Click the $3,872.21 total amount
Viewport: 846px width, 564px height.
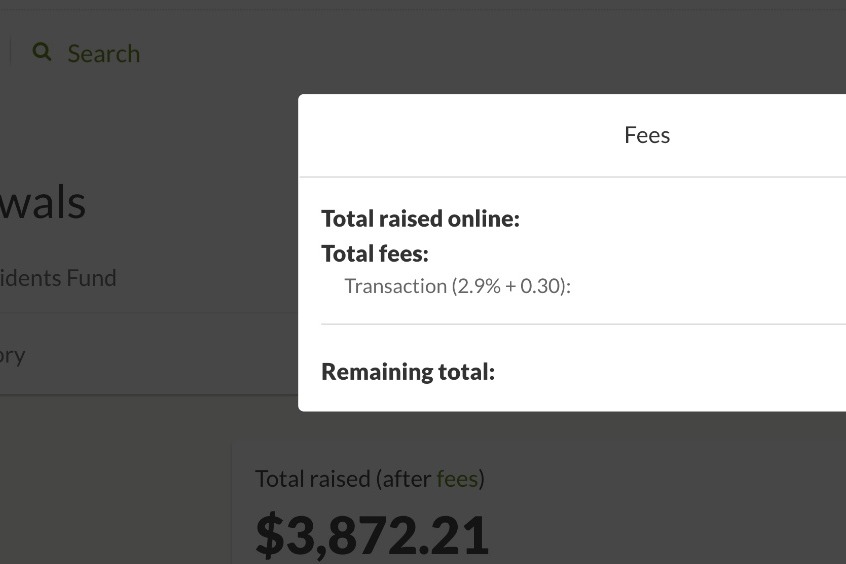(x=372, y=535)
